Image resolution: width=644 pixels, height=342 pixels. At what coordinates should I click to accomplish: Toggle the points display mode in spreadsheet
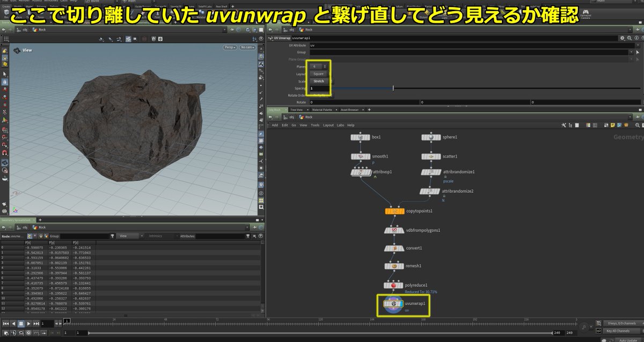(29, 236)
